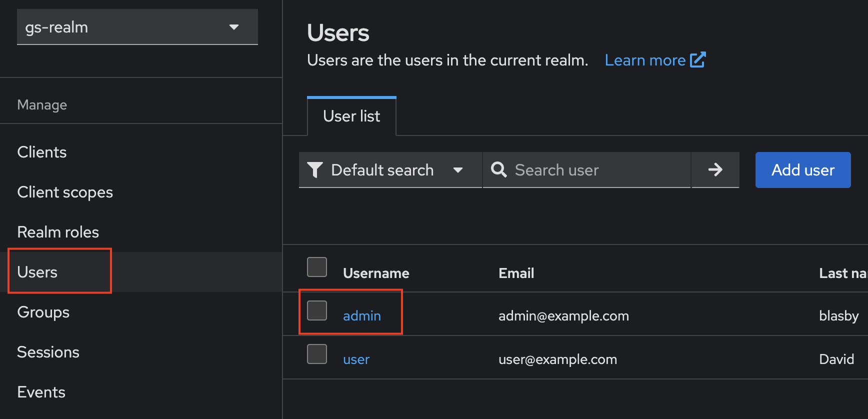The image size is (868, 419).
Task: Select the checkbox for user row
Action: [317, 354]
